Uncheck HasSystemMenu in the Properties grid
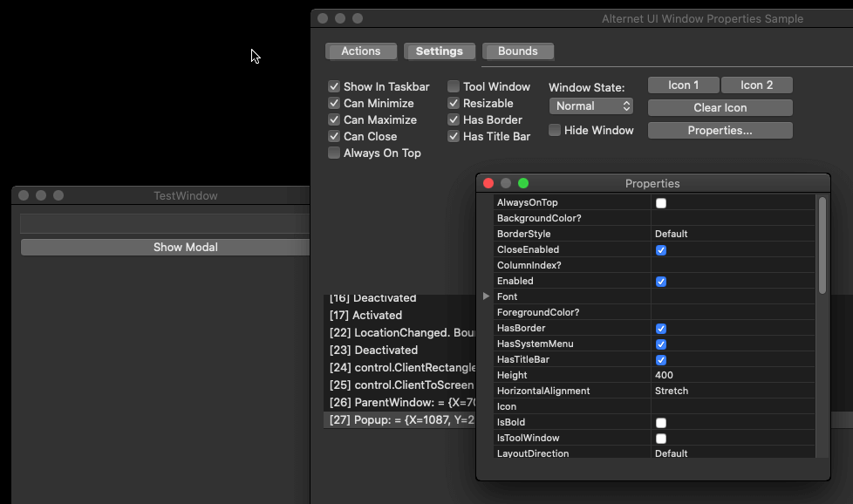Screen dimensions: 853x504 [x=660, y=344]
